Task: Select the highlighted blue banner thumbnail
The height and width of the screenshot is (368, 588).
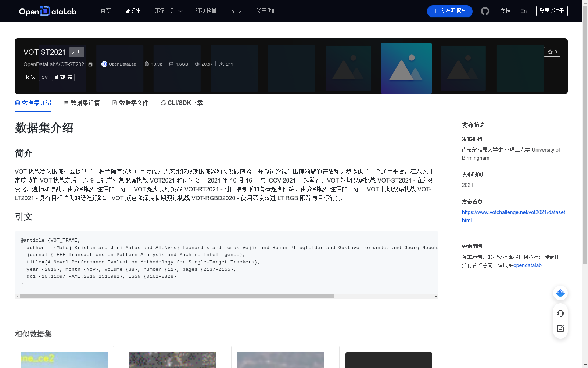Action: click(406, 68)
